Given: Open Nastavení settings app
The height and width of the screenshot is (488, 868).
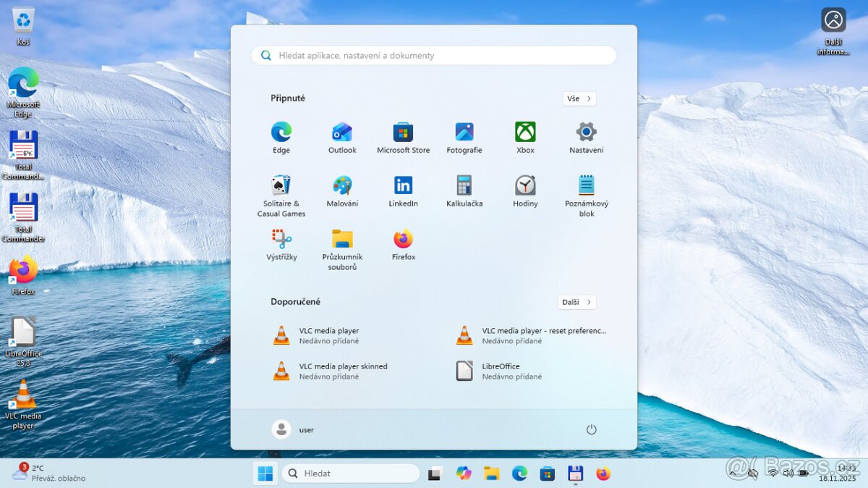Looking at the screenshot, I should click(x=585, y=133).
